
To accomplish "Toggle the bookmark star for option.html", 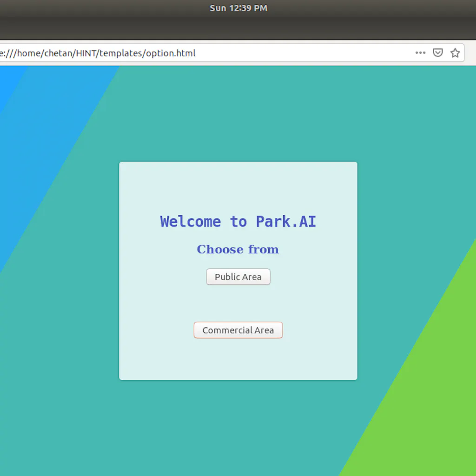I will point(455,53).
